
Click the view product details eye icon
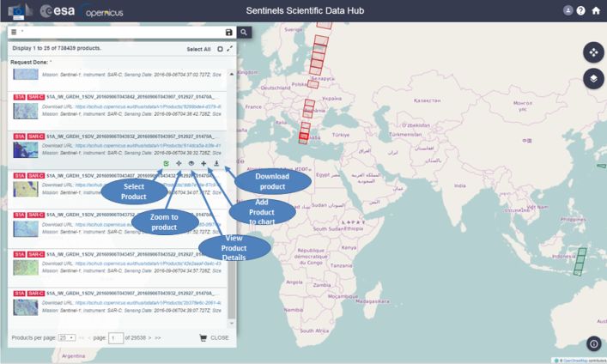pos(191,163)
